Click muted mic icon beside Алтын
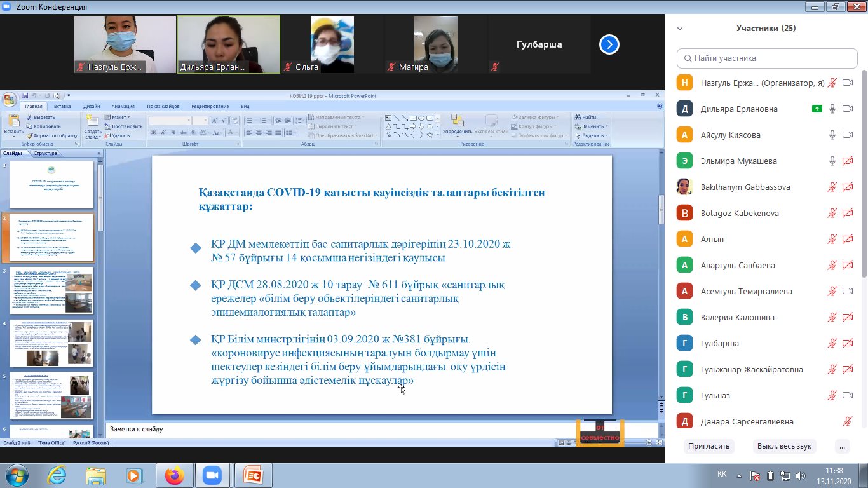 (832, 239)
